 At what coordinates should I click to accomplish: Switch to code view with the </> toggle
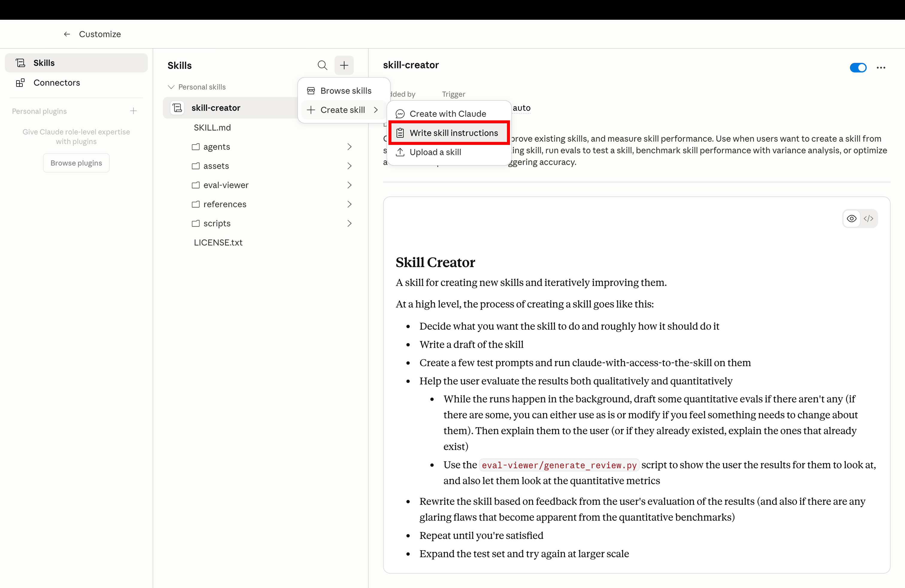tap(869, 218)
